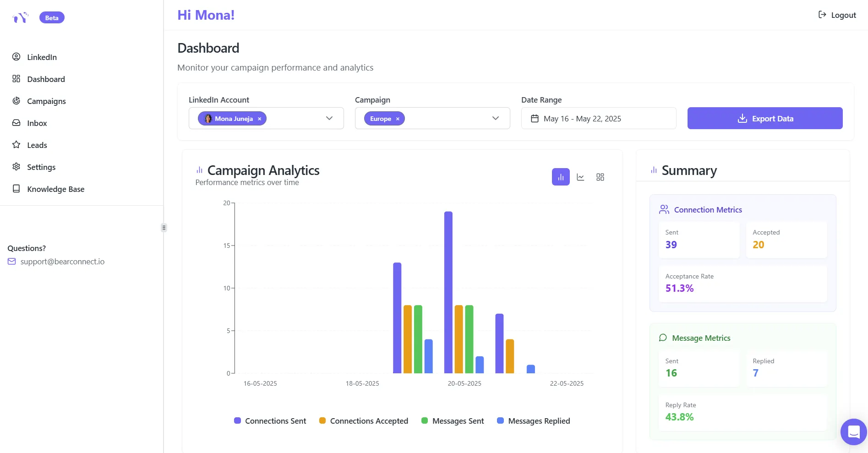This screenshot has height=453, width=868.
Task: Remove the Europe campaign filter
Action: click(x=397, y=118)
